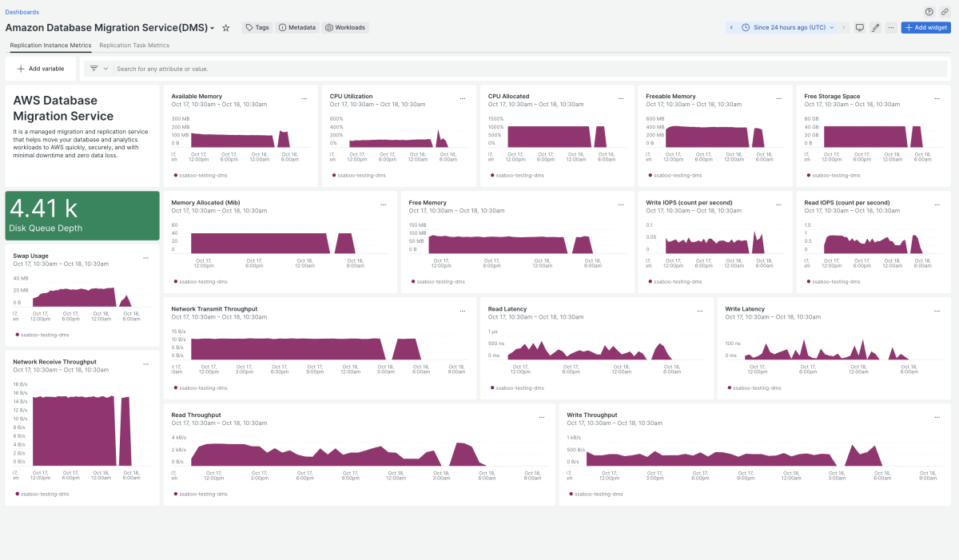Copy dashboard permalink with the link icon
The height and width of the screenshot is (560, 959).
pyautogui.click(x=945, y=12)
